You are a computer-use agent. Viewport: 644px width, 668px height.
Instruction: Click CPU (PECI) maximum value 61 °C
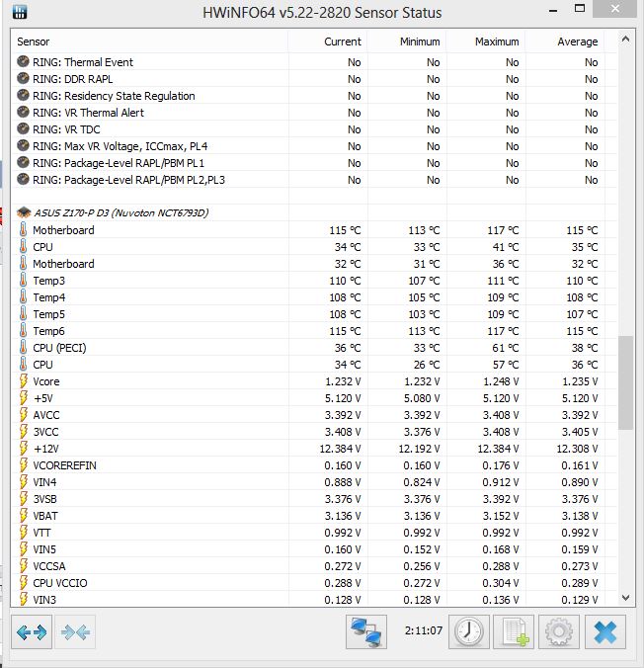506,348
